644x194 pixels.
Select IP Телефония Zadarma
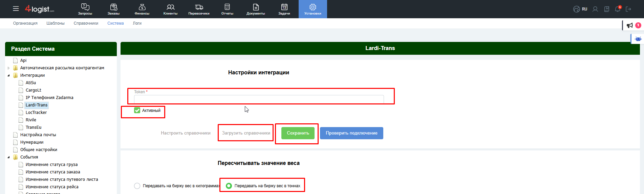tap(49, 98)
